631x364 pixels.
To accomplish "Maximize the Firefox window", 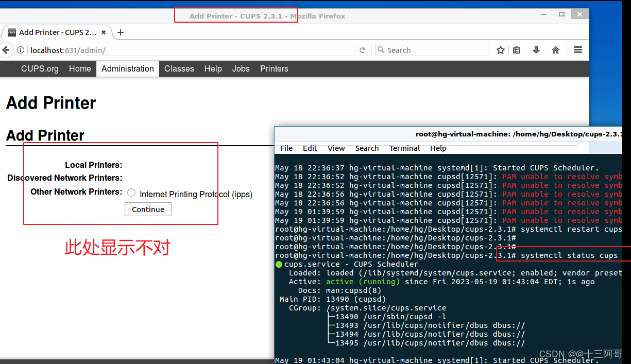I will (x=561, y=14).
